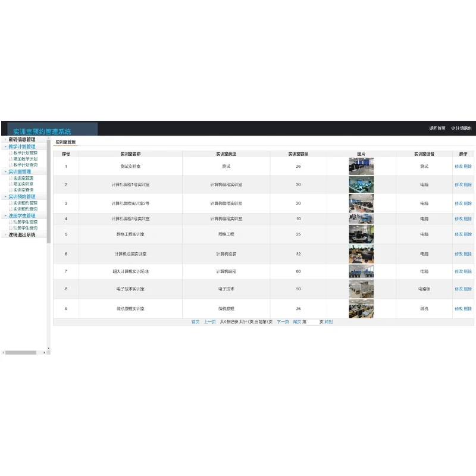The height and width of the screenshot is (476, 476).
Task: Open the thumbnail image for row 8
Action: point(361,289)
